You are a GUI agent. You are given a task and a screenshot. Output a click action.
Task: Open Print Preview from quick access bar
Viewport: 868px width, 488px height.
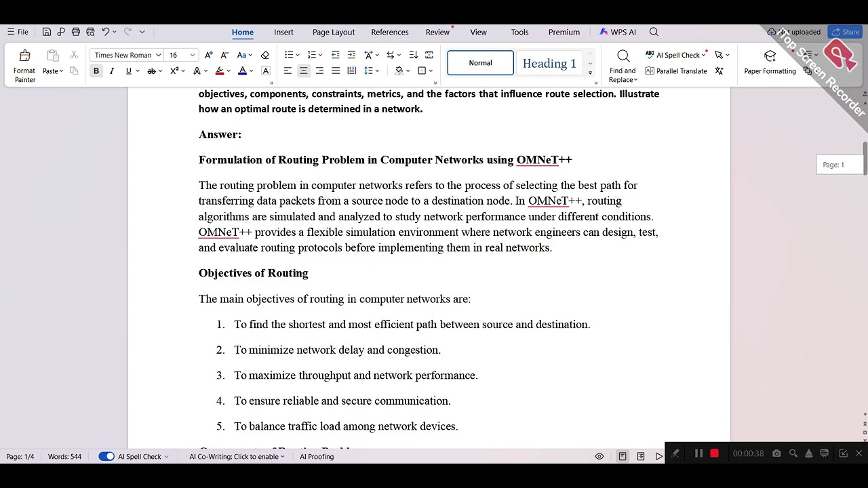tap(90, 32)
